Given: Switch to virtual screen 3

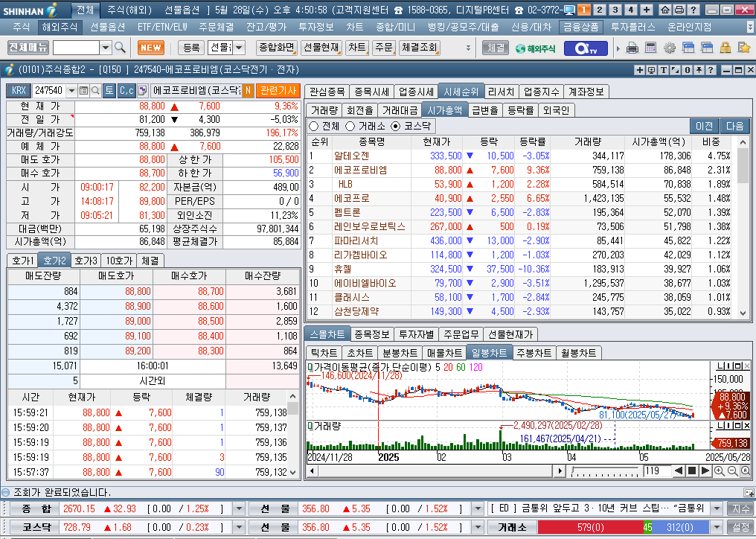Looking at the screenshot, I should click(615, 10).
